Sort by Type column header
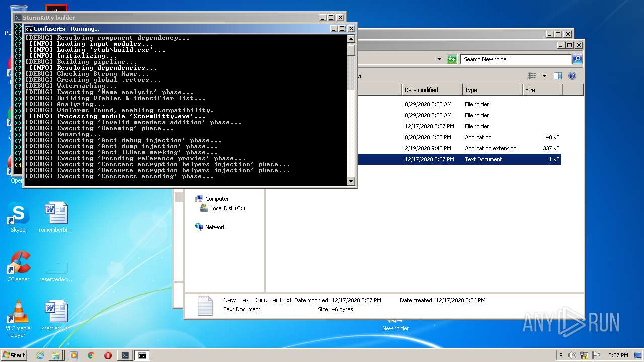 (x=493, y=90)
